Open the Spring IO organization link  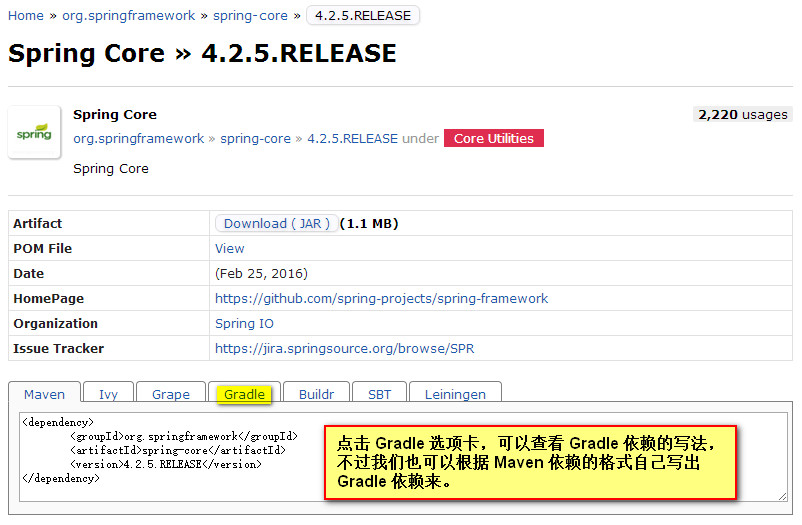pyautogui.click(x=244, y=323)
